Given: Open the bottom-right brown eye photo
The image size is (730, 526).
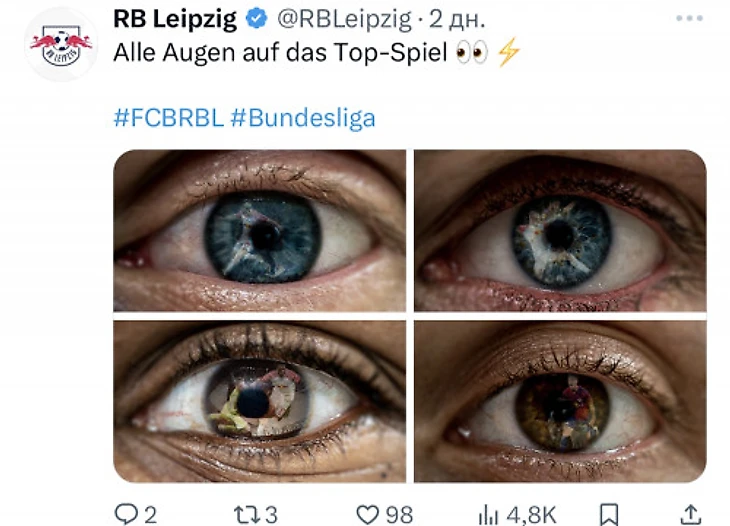Looking at the screenshot, I should [560, 401].
